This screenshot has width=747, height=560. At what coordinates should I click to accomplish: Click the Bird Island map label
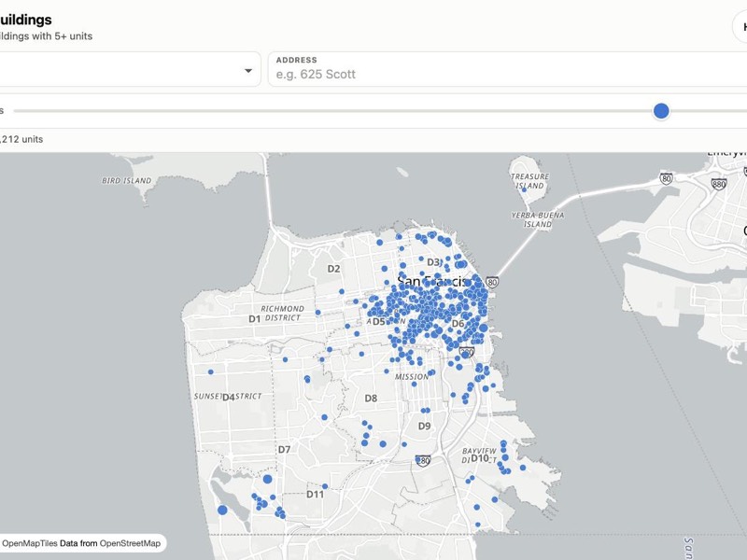coord(127,181)
